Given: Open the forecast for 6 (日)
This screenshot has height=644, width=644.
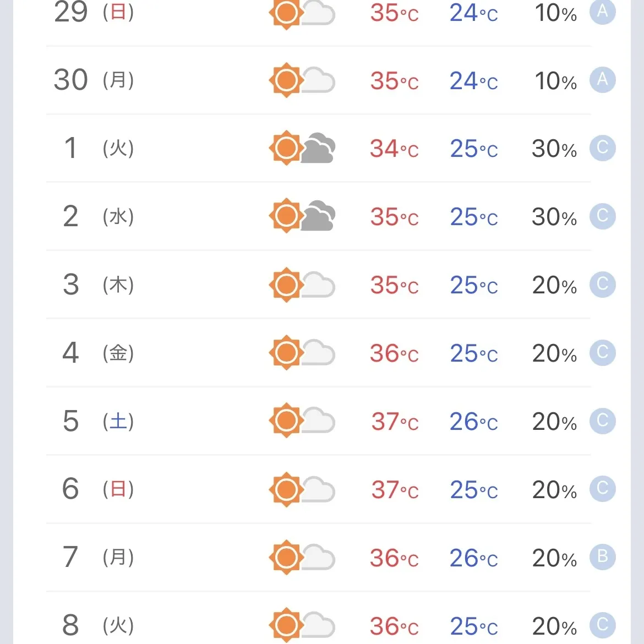Looking at the screenshot, I should click(318, 489).
